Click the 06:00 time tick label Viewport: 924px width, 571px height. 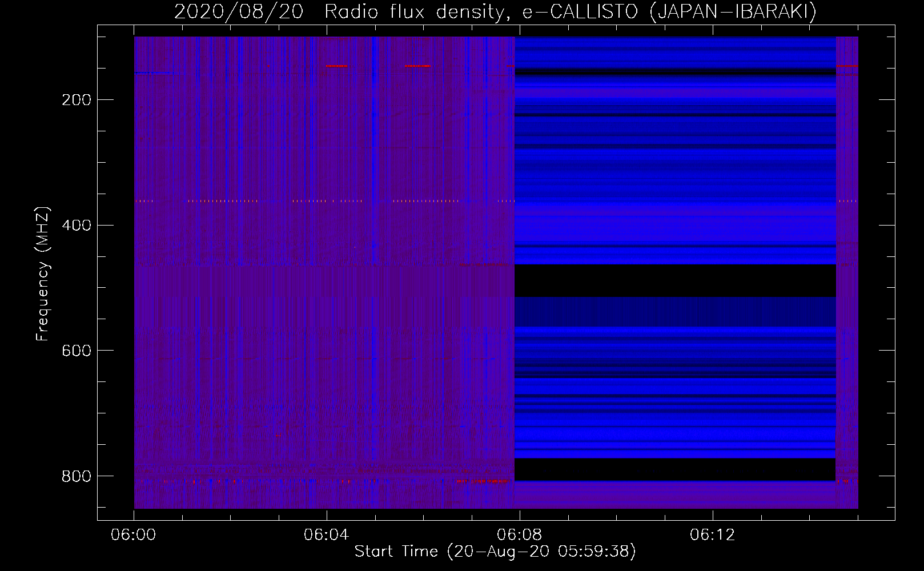point(134,535)
